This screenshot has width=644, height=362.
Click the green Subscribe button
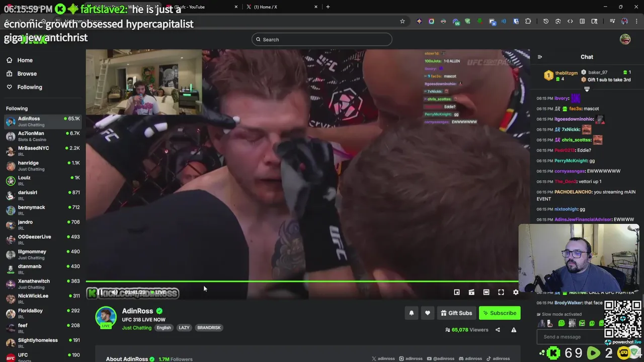click(500, 313)
